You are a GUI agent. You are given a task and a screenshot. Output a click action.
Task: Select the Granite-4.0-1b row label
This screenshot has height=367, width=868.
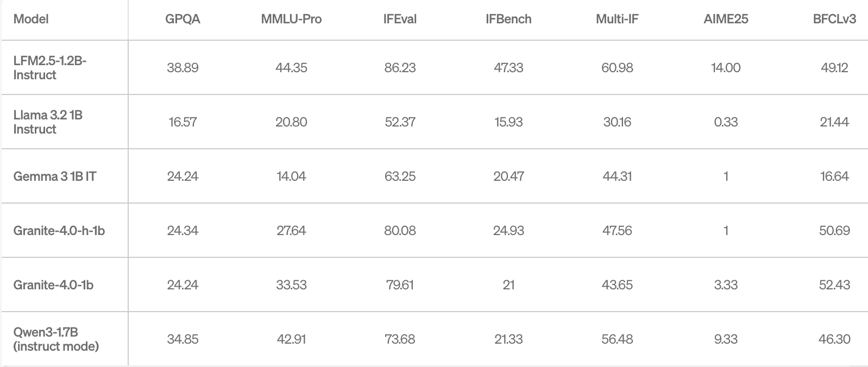[53, 285]
